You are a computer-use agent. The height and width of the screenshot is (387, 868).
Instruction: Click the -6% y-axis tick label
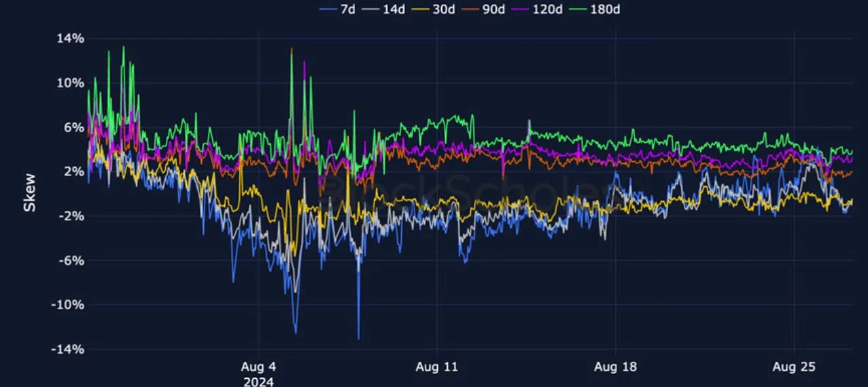coord(71,260)
